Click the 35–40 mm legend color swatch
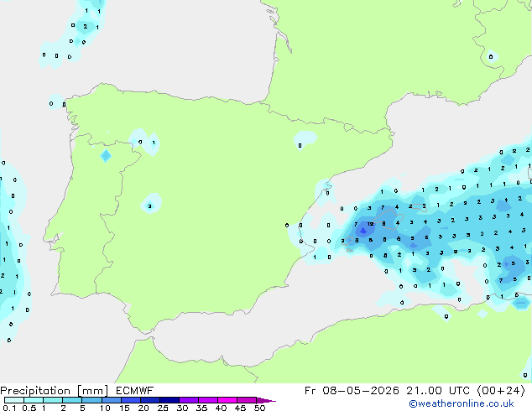This screenshot has width=532, height=411. [x=207, y=400]
